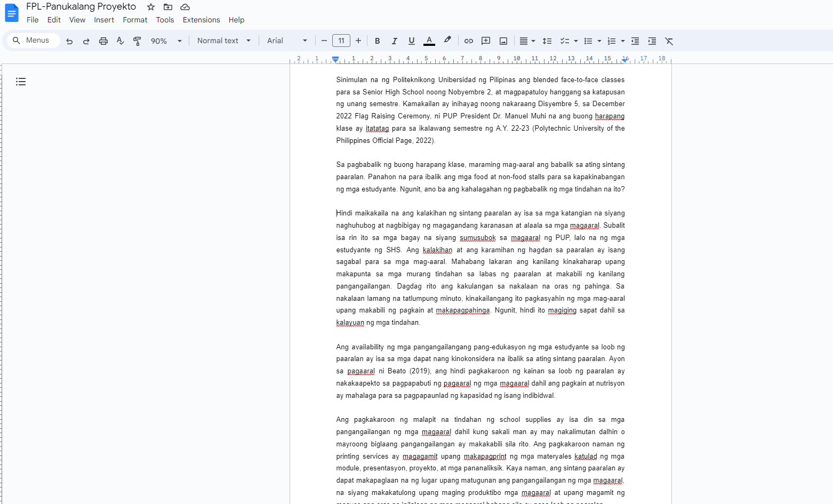Viewport: 833px width, 504px height.
Task: Open the Edit menu
Action: [x=54, y=20]
